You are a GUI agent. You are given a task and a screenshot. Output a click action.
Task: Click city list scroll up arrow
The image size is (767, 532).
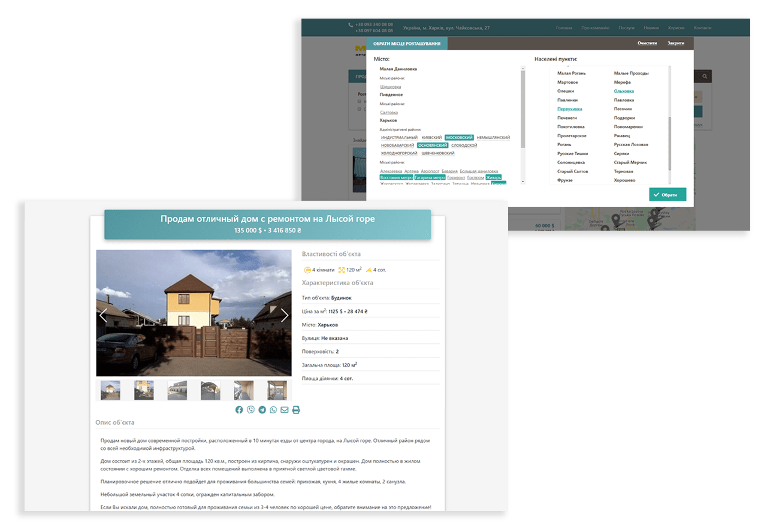[523, 68]
